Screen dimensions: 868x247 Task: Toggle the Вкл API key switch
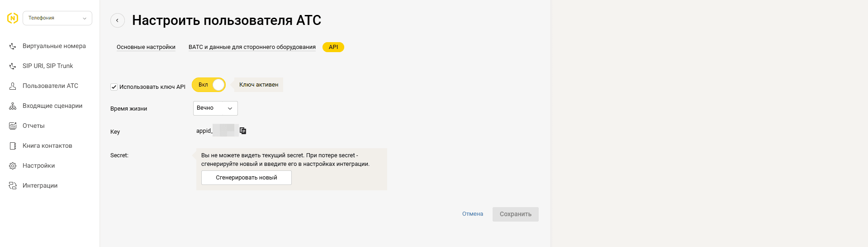tap(209, 85)
